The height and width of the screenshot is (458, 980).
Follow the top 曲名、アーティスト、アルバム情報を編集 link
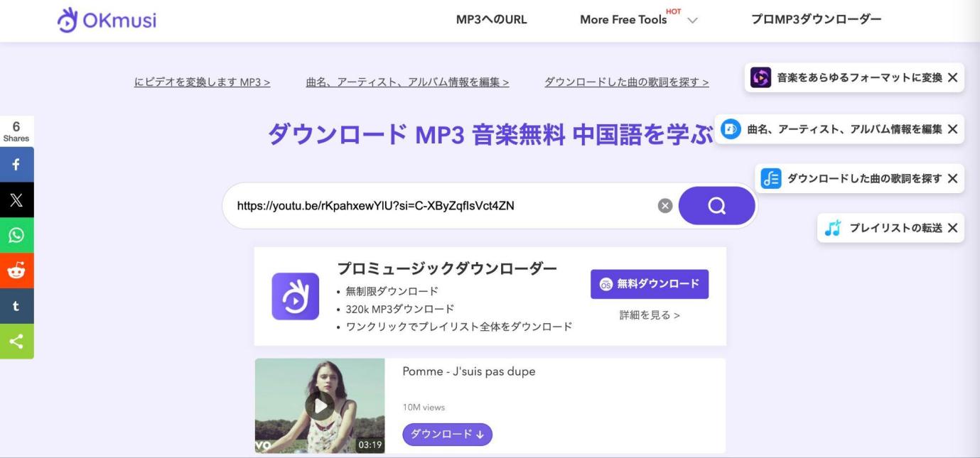tap(408, 82)
